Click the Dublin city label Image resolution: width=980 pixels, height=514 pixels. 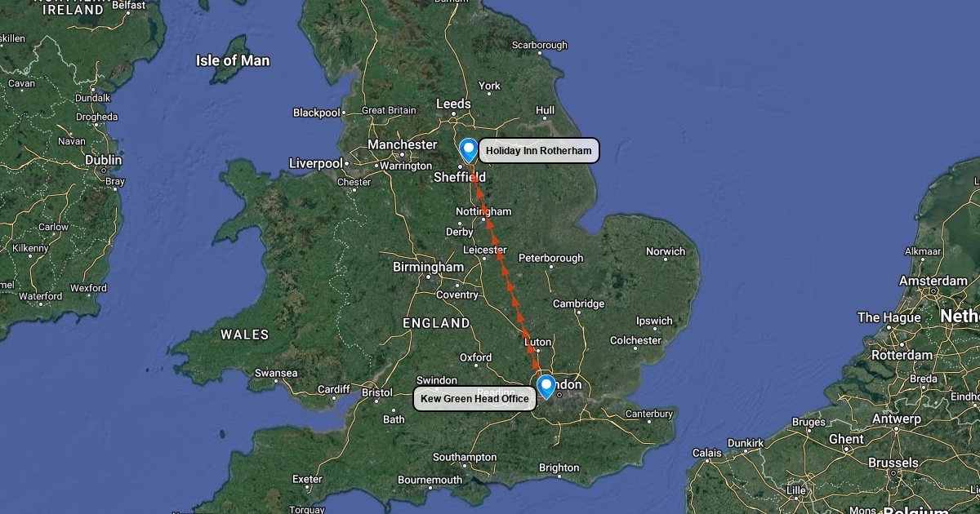(x=104, y=161)
